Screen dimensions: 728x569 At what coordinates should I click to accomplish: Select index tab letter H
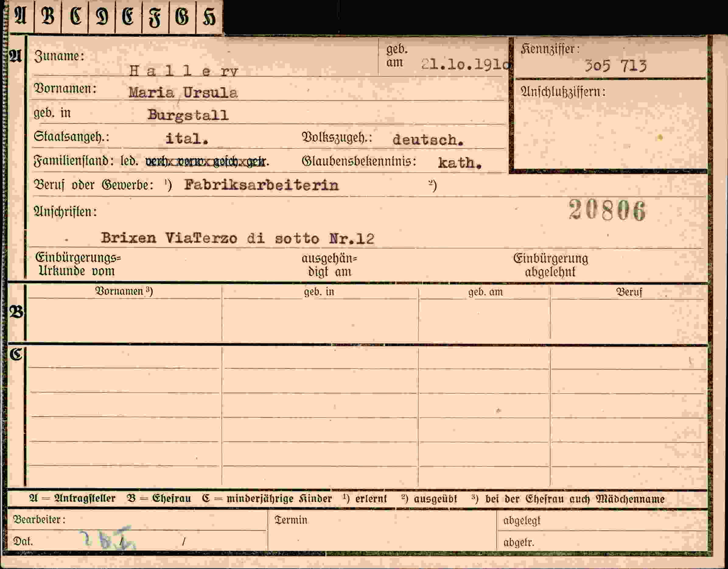tap(209, 17)
